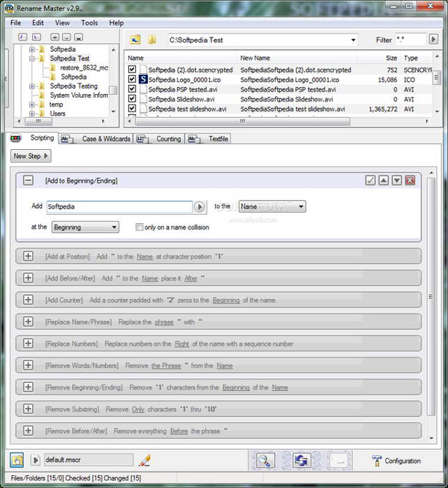
Task: Click the plus icon button above folder tree
Action: tap(55, 37)
